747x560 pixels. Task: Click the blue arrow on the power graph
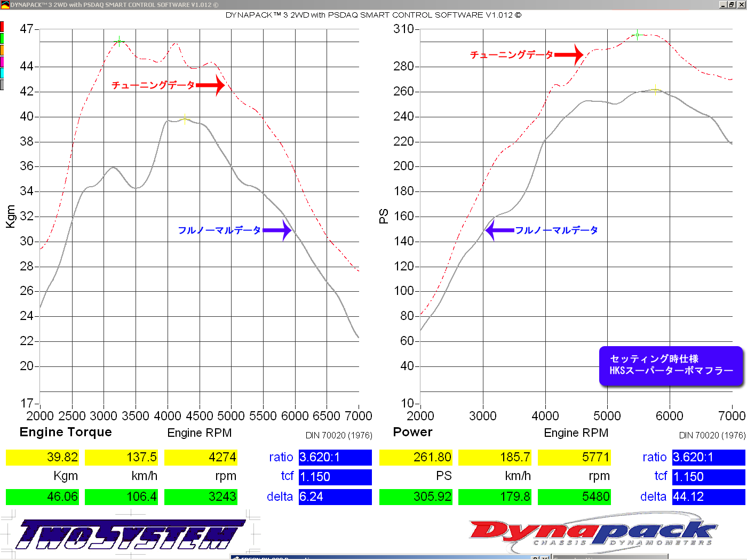(x=499, y=230)
